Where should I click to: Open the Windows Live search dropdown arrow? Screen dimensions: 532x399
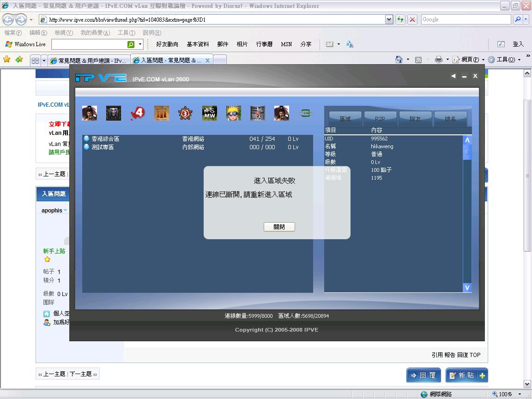coord(140,44)
